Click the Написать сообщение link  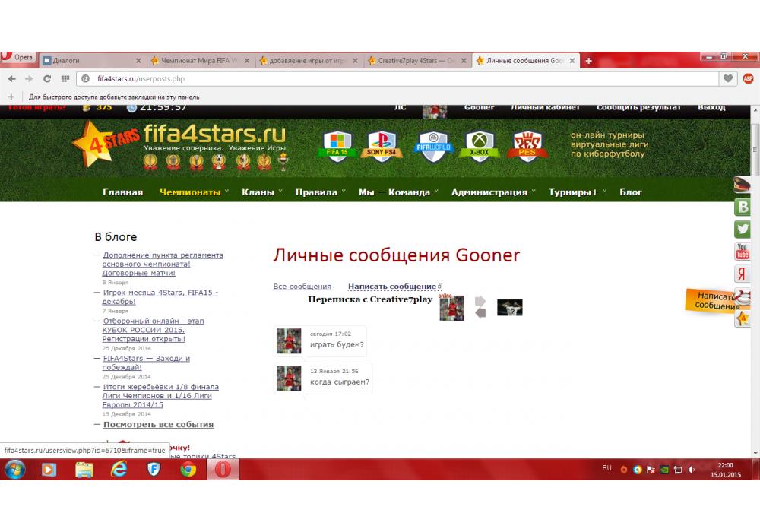[x=392, y=287]
